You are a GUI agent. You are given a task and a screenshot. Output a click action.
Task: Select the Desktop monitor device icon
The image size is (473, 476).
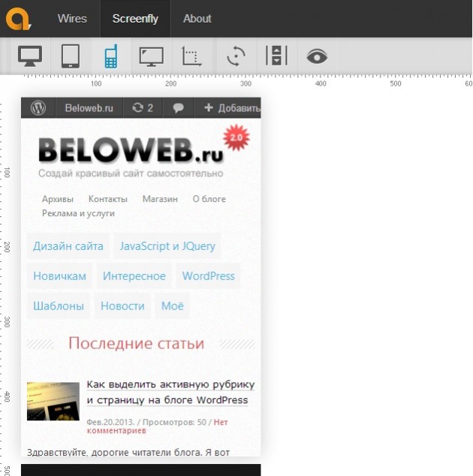pos(30,56)
